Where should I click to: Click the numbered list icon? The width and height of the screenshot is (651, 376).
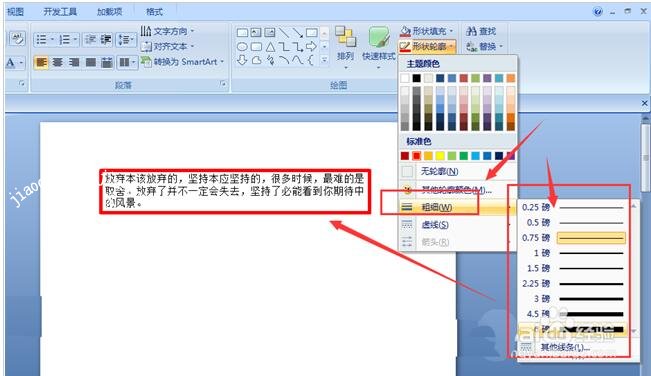(x=64, y=39)
